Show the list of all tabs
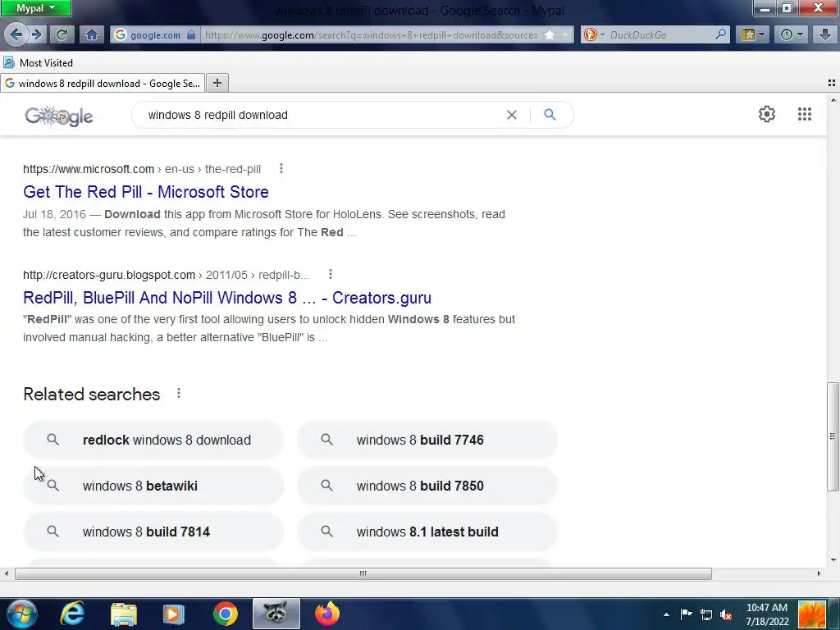The width and height of the screenshot is (840, 630). [832, 83]
